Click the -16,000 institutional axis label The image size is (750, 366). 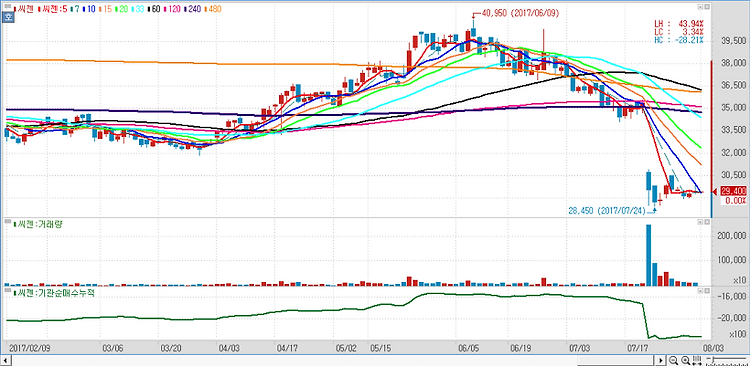click(x=731, y=297)
